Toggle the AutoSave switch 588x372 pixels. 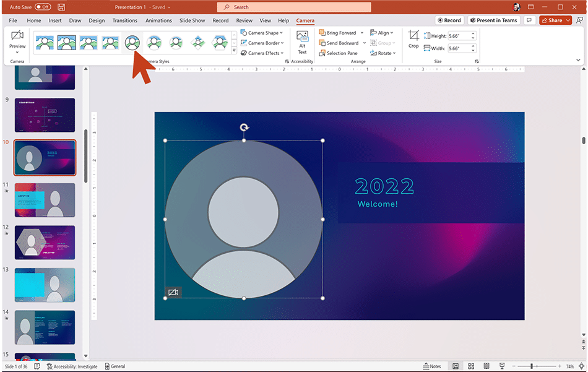[43, 7]
